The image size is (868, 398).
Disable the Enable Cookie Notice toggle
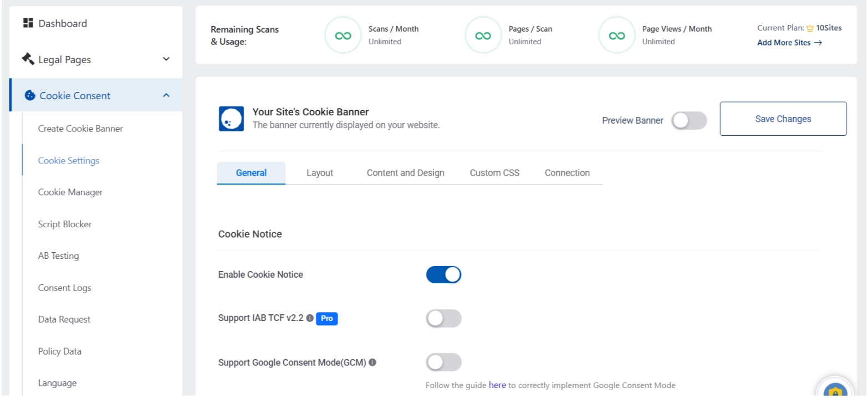[443, 274]
